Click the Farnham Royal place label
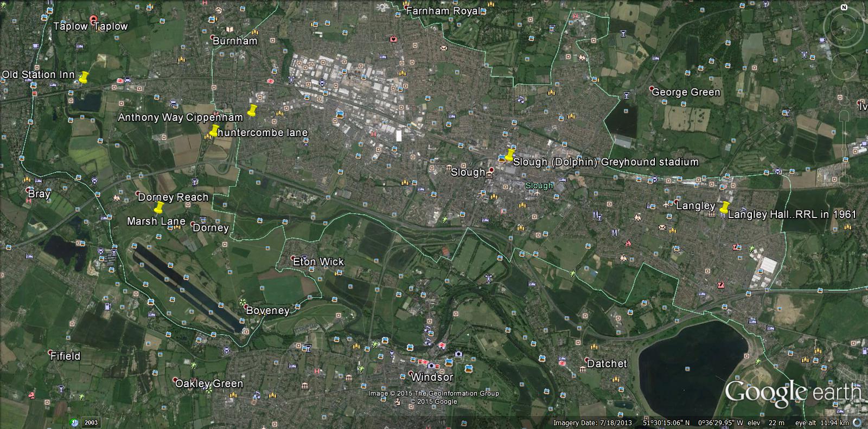Image resolution: width=868 pixels, height=429 pixels. pos(443,11)
